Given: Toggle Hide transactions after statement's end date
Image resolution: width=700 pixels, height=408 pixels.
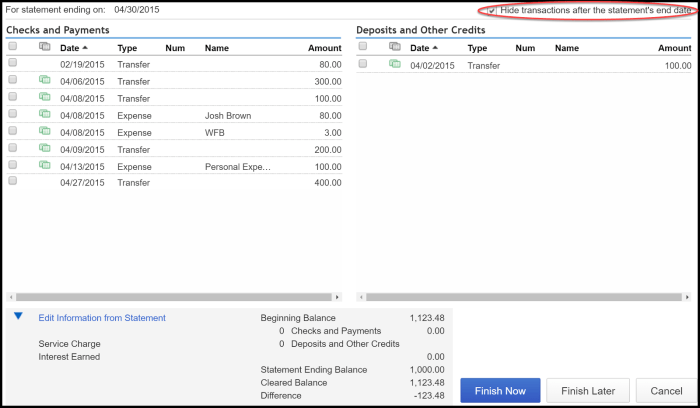Looking at the screenshot, I should point(492,10).
